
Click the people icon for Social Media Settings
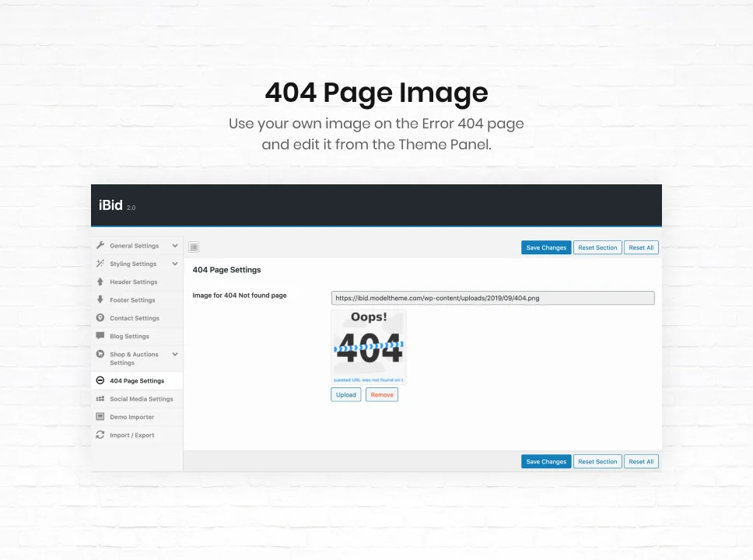tap(100, 398)
